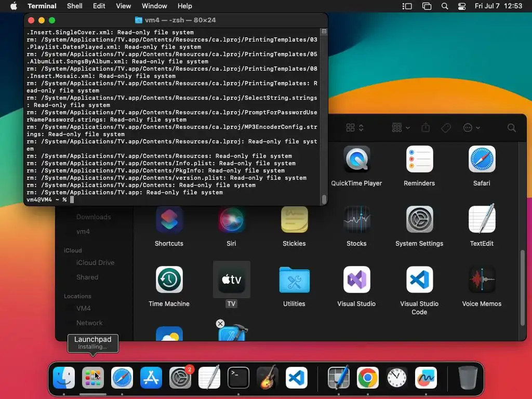Viewport: 532px width, 399px height.
Task: Select the Siri app icon
Action: pos(231,219)
